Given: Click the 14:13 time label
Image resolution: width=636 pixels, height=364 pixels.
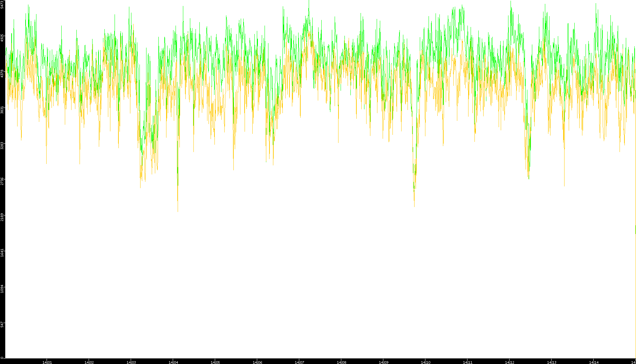Looking at the screenshot, I should click(552, 362).
